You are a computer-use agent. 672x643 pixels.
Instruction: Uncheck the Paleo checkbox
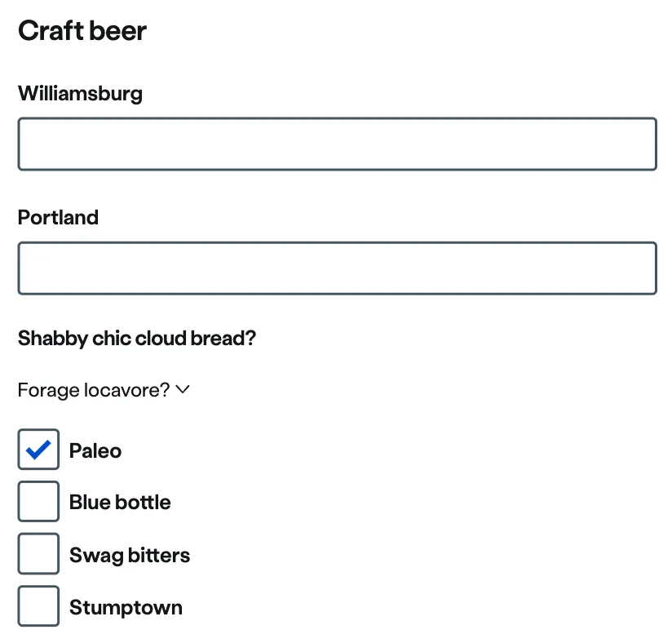38,450
